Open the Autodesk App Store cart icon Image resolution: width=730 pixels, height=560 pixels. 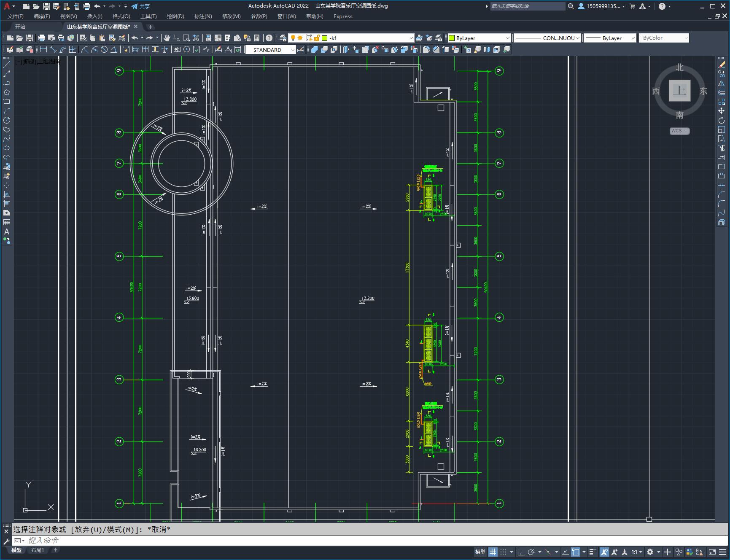(x=632, y=6)
